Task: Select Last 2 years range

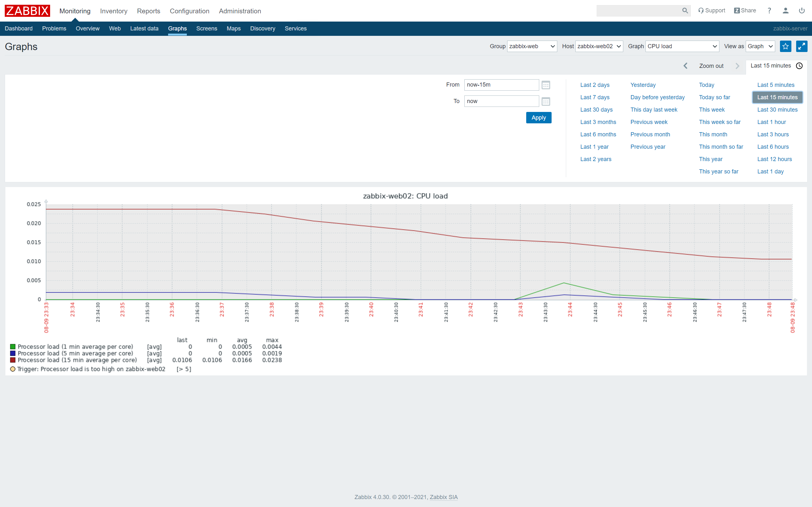Action: pos(596,159)
